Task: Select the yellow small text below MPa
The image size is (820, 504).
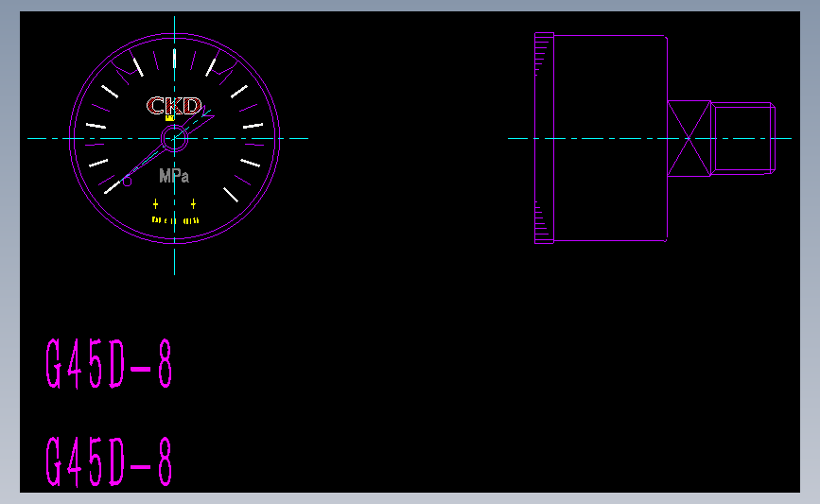Action: coord(175,220)
